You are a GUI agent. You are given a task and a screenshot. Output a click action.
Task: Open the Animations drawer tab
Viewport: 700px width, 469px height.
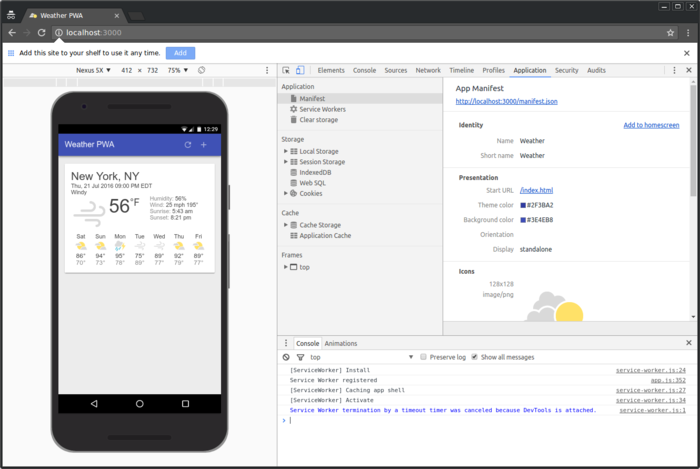[x=341, y=343]
